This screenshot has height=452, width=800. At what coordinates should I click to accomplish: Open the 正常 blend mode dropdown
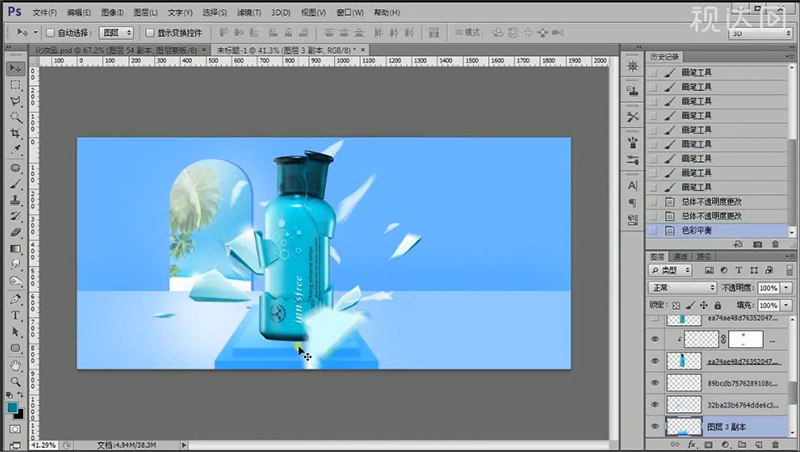pyautogui.click(x=682, y=288)
